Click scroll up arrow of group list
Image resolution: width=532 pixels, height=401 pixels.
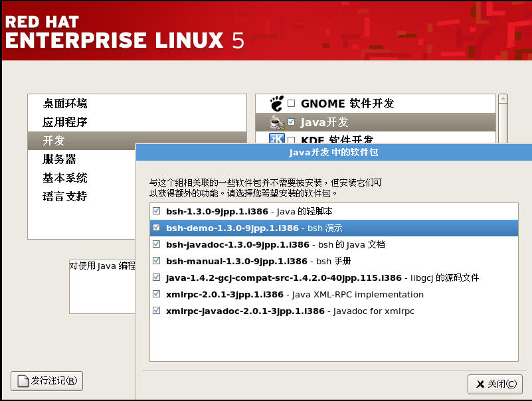tap(503, 98)
